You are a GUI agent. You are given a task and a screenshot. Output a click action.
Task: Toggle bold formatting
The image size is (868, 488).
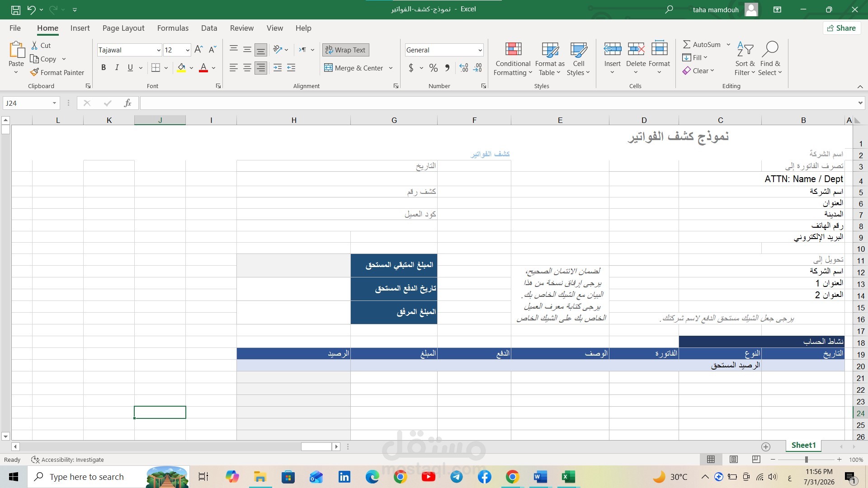pos(104,68)
